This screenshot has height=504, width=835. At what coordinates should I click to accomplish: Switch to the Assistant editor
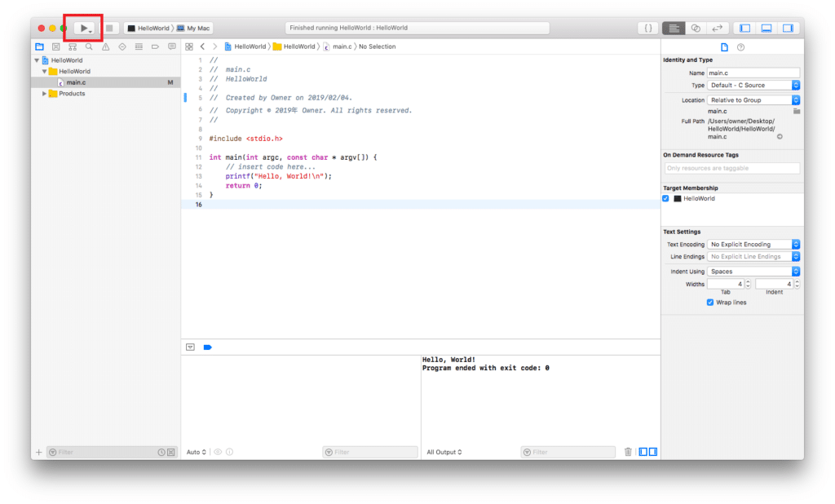click(696, 27)
